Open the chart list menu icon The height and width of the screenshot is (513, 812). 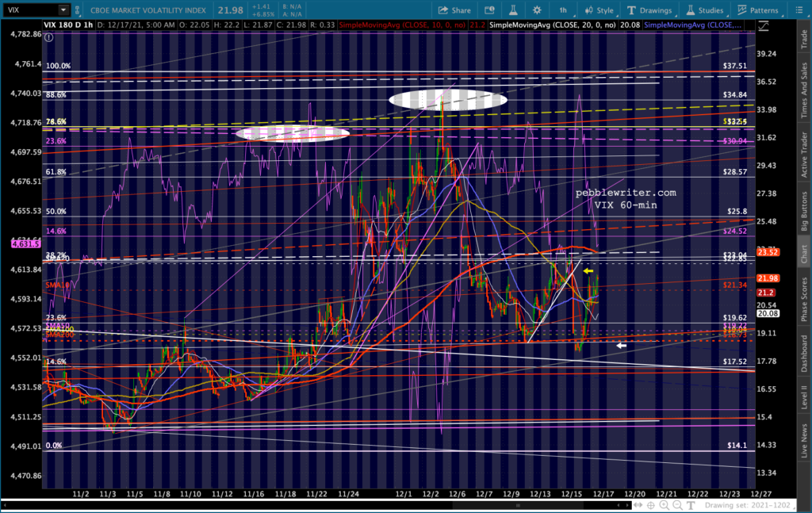pyautogui.click(x=799, y=10)
